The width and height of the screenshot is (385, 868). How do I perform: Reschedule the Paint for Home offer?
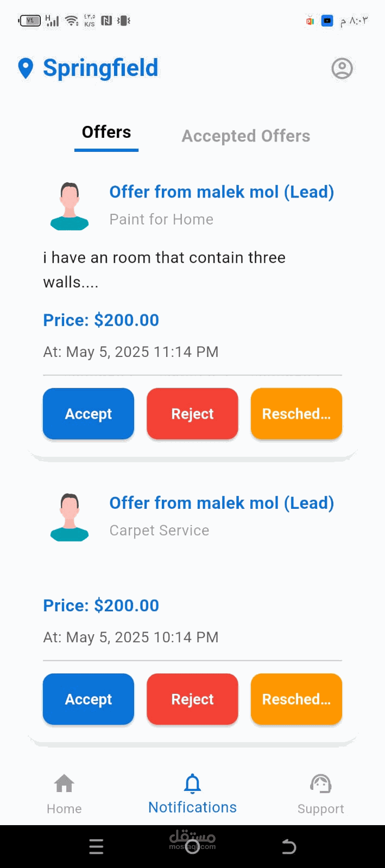point(296,414)
